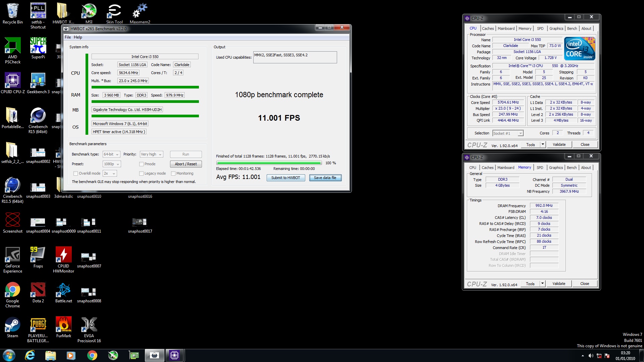Open Internet Explorer from taskbar
This screenshot has height=362, width=644.
coord(30,355)
